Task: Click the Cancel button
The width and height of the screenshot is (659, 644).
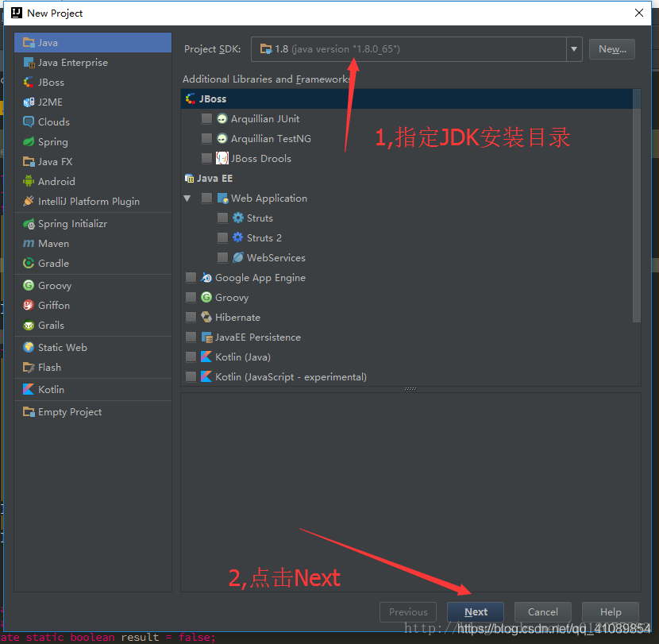Action: pyautogui.click(x=542, y=612)
